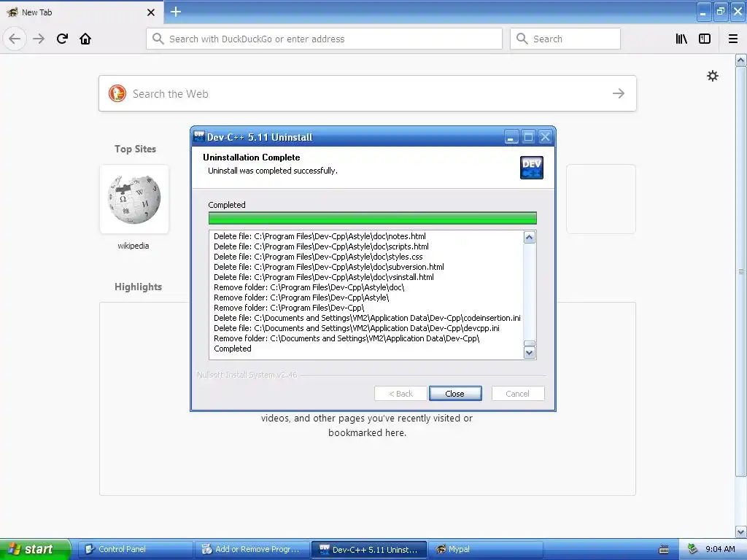Viewport: 747px width, 560px height.
Task: Click the wikipedia label under thumbnail
Action: (133, 246)
